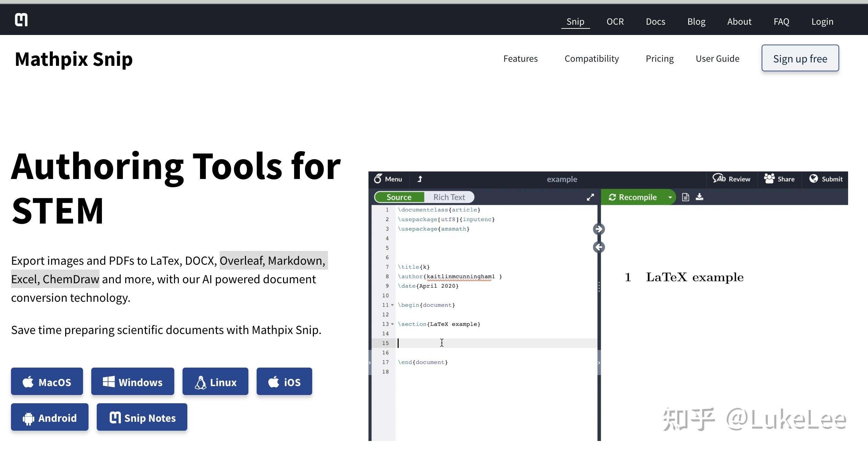Switch editor to Source mode
The image size is (868, 454).
(x=399, y=197)
